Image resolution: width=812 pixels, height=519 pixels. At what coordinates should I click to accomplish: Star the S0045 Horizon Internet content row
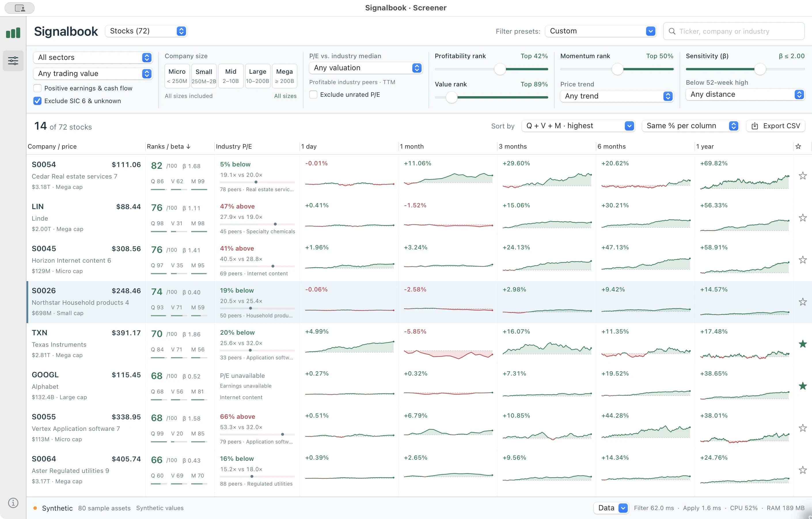[802, 260]
